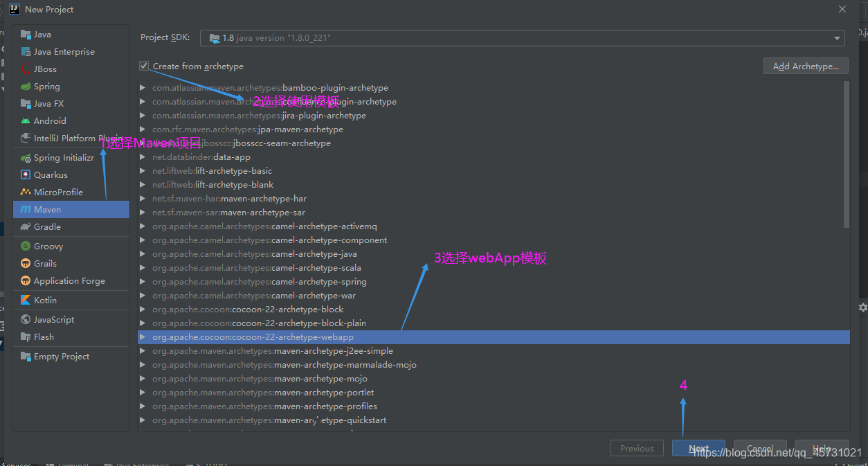Choose the IntelliJ Platform Plugin icon

pyautogui.click(x=26, y=138)
